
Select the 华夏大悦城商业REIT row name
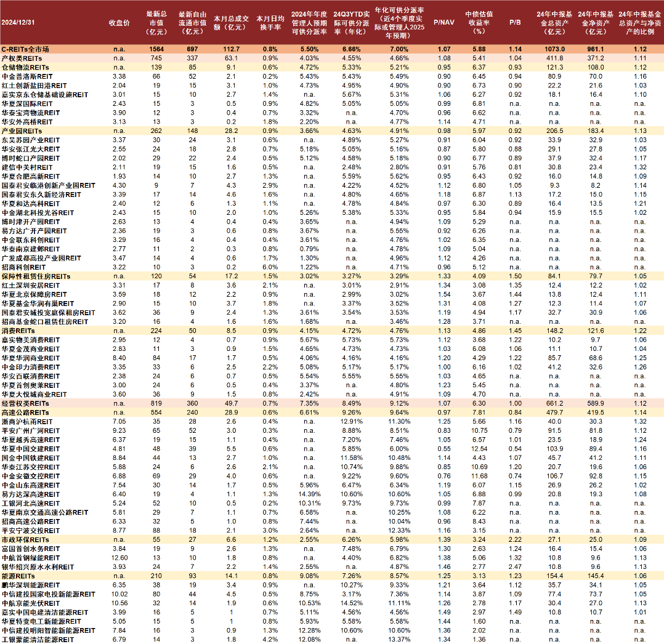[34, 395]
